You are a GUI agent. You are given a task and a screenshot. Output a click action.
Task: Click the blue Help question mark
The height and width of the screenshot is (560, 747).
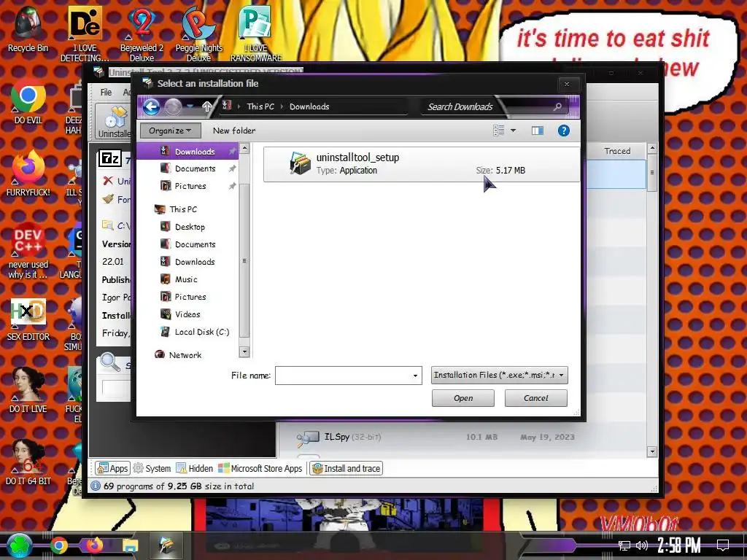[x=564, y=131]
